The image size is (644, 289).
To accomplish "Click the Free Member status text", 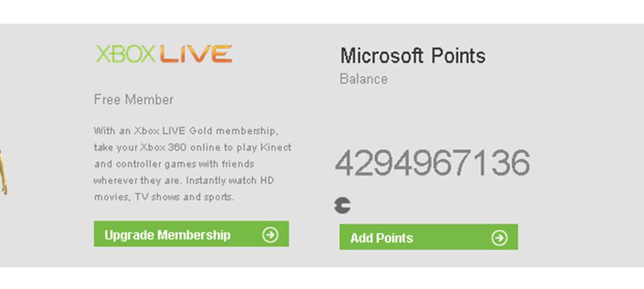I will pyautogui.click(x=134, y=100).
